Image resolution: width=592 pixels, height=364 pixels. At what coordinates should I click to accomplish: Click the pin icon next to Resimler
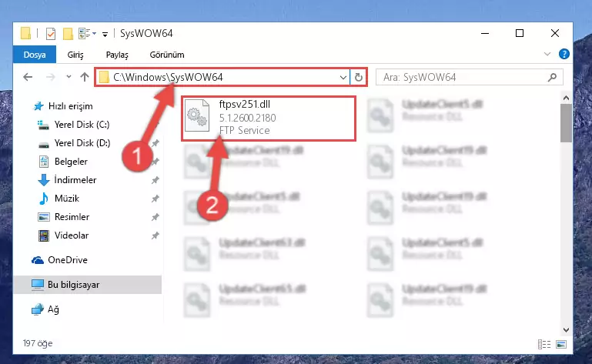(x=156, y=217)
